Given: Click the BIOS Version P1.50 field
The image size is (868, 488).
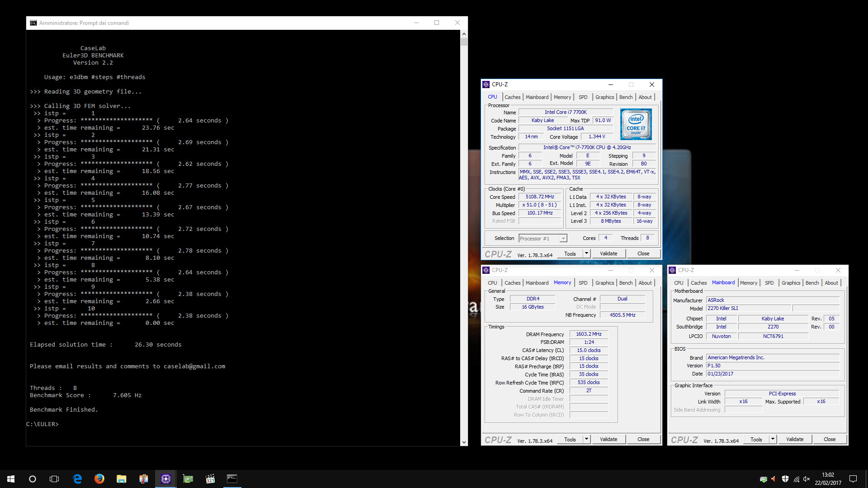Looking at the screenshot, I should tap(773, 366).
